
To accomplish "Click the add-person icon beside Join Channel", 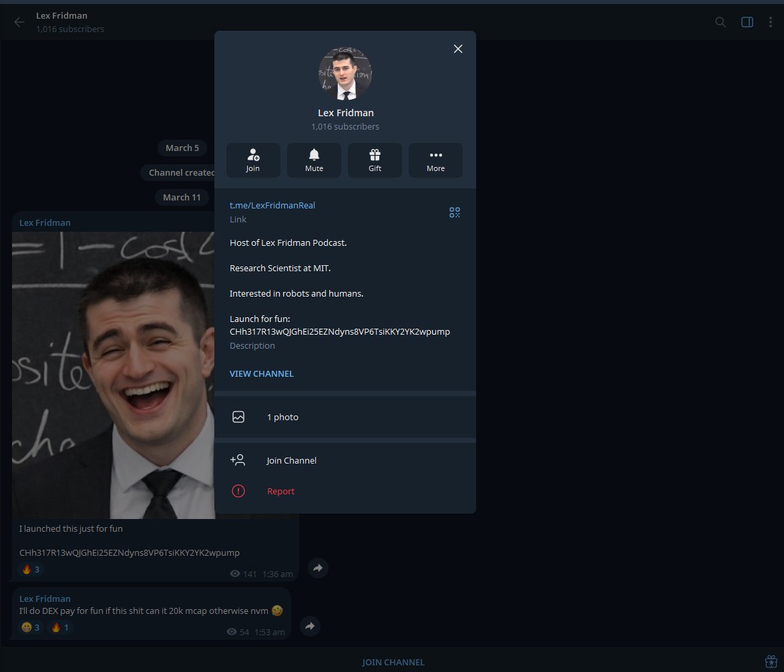I will [x=238, y=460].
